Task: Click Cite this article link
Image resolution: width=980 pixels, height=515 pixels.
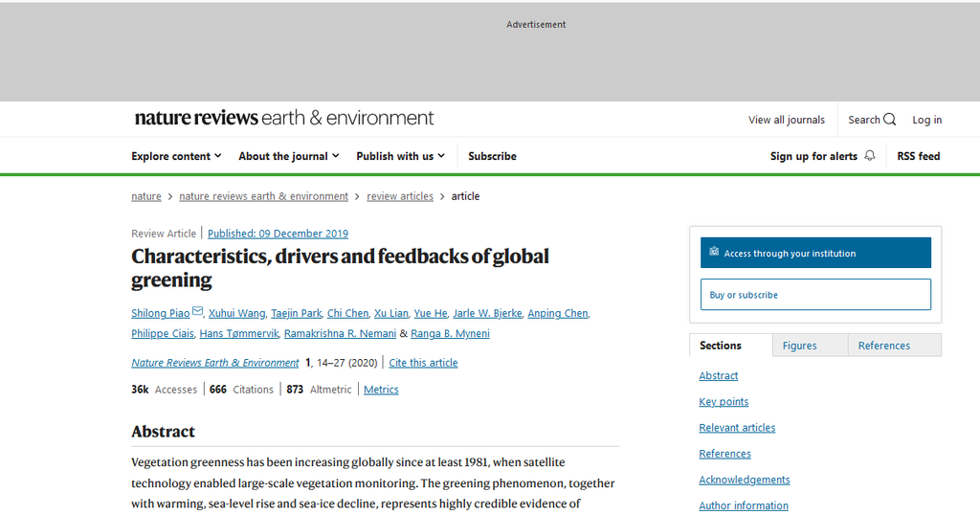Action: (x=423, y=363)
